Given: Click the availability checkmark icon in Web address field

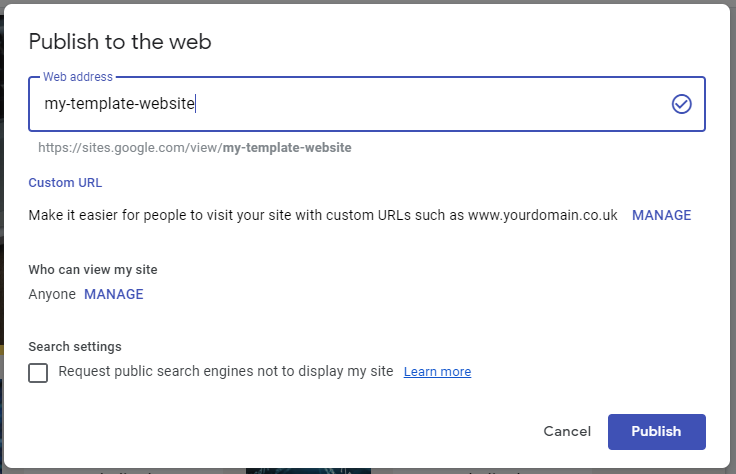Looking at the screenshot, I should coord(682,104).
